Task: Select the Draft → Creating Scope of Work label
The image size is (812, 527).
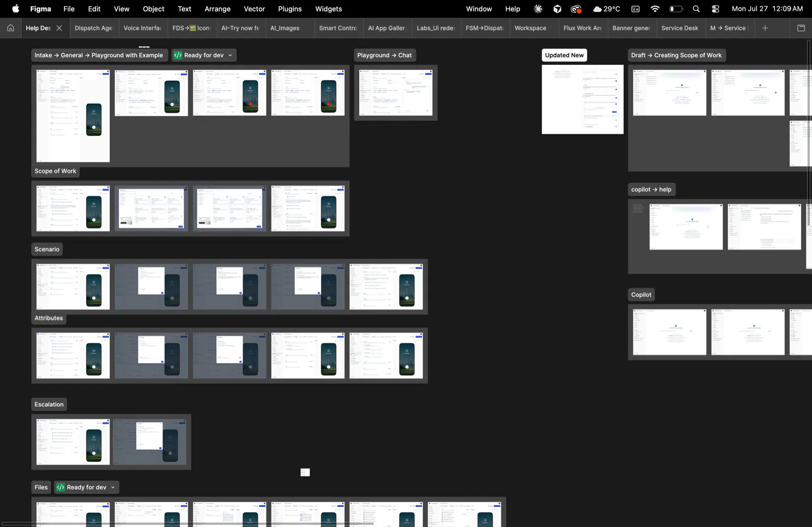Action: [676, 55]
